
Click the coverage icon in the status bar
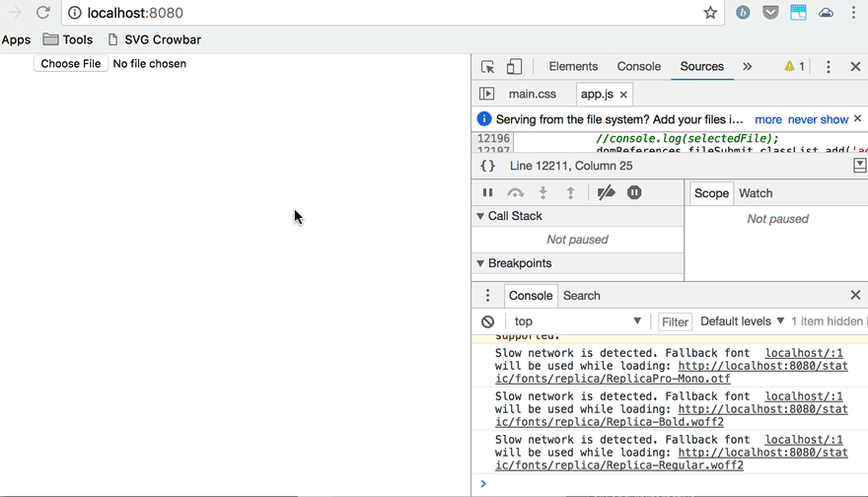[860, 165]
